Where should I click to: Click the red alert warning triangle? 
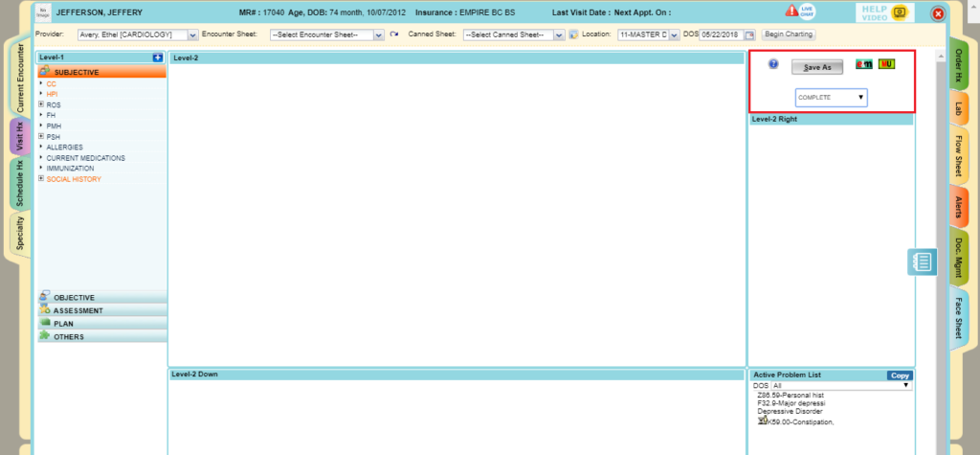click(791, 12)
